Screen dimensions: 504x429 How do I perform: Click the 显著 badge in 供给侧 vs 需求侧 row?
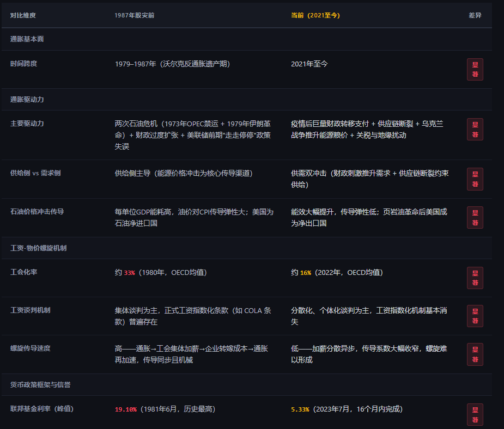pyautogui.click(x=475, y=179)
